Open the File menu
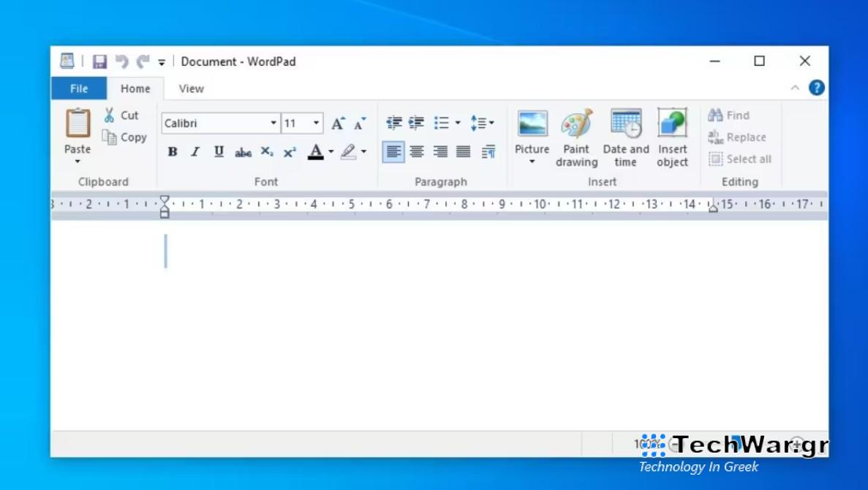 (x=78, y=88)
